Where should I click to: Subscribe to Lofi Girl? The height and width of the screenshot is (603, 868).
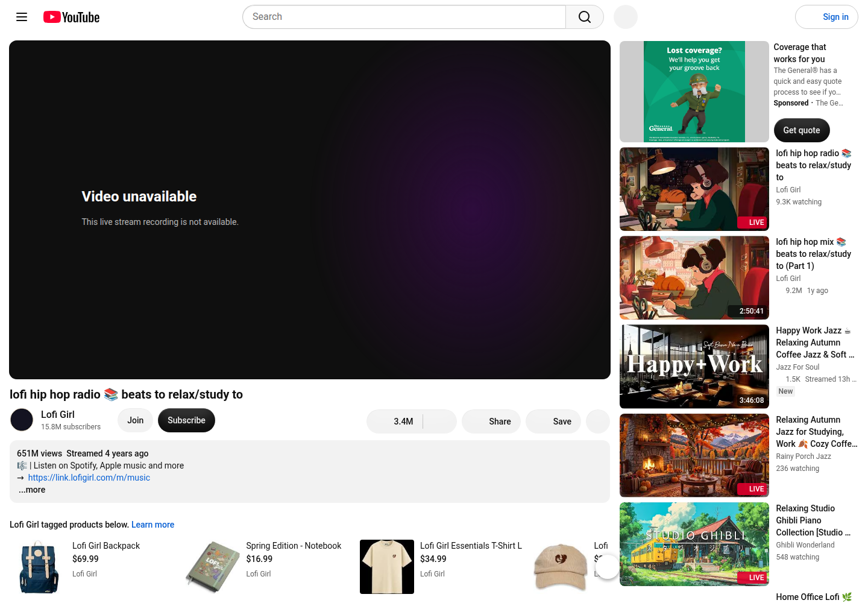click(186, 420)
